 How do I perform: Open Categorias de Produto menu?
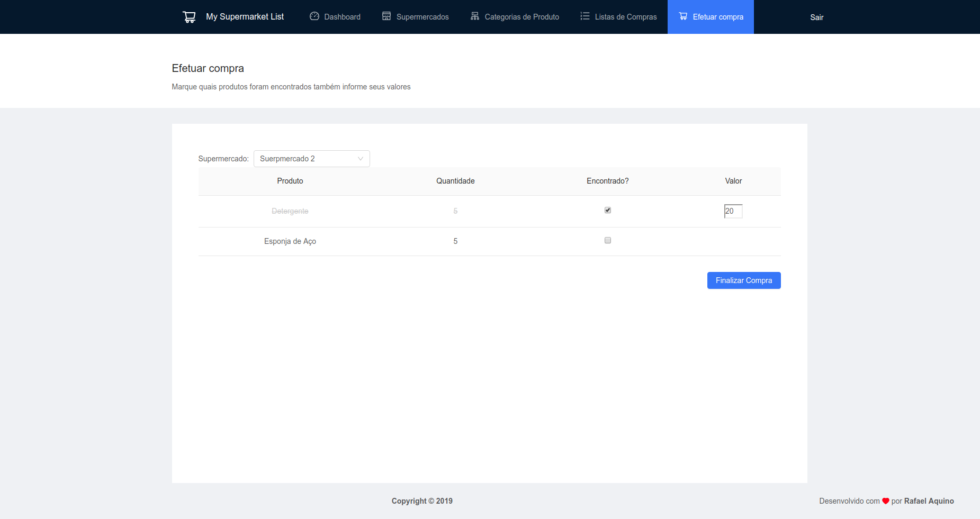click(515, 17)
